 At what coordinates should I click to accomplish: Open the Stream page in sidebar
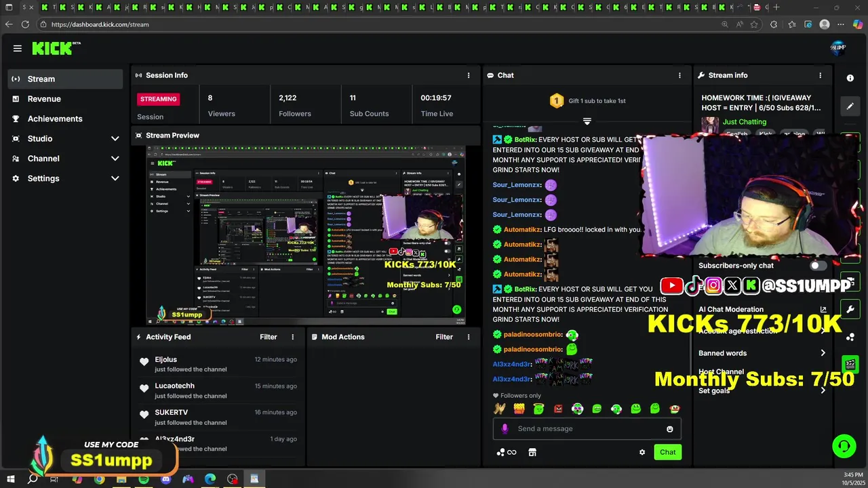pos(65,79)
